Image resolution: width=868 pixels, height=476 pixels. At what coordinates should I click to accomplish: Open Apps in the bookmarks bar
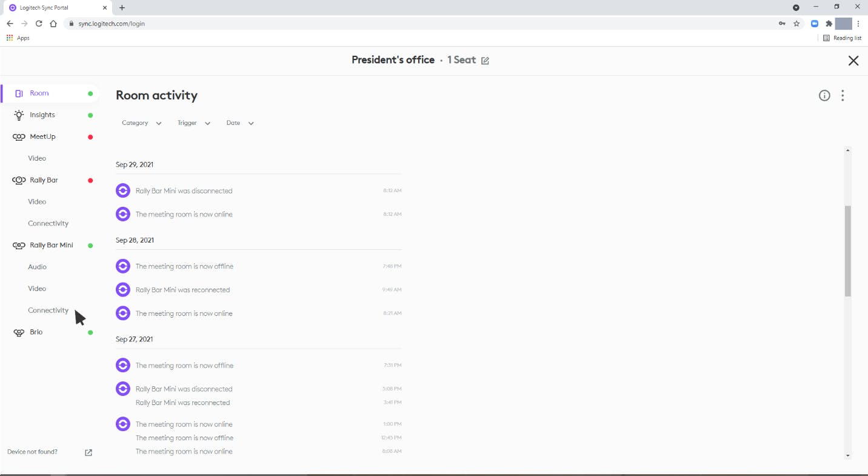pyautogui.click(x=18, y=38)
